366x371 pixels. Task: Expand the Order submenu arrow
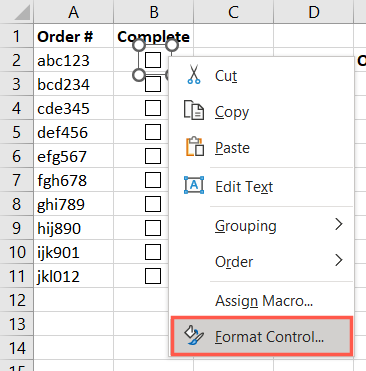click(x=339, y=260)
